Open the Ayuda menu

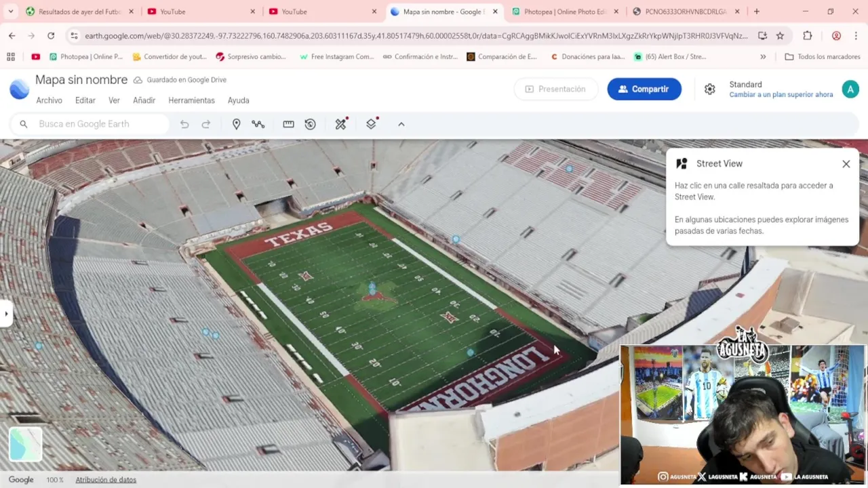pos(238,100)
